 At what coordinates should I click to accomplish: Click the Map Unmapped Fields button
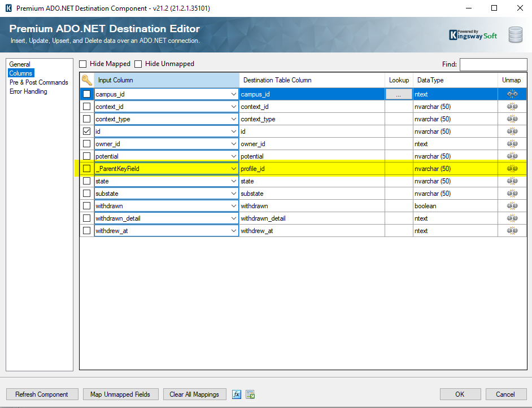click(120, 394)
